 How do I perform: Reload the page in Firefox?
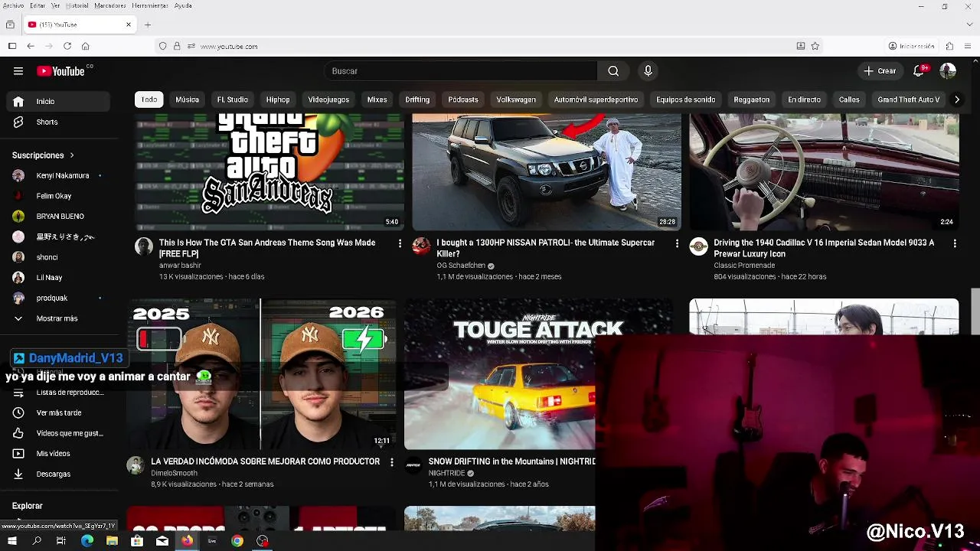tap(67, 46)
